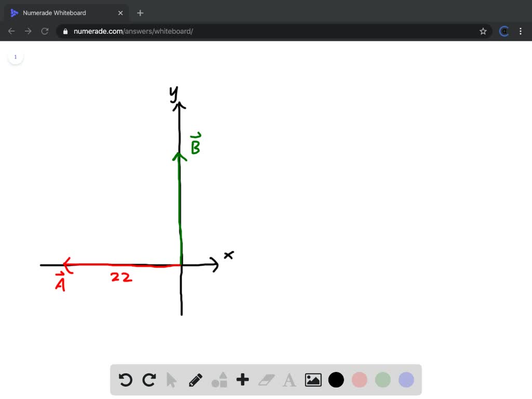Click the Undo icon
Viewport: 532px width, 399px height.
125,380
